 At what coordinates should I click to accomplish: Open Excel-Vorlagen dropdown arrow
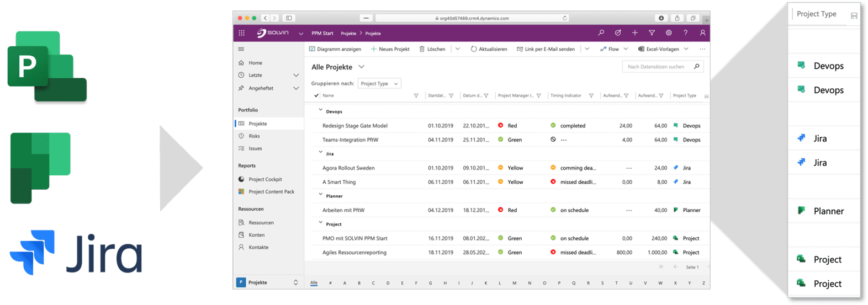686,49
